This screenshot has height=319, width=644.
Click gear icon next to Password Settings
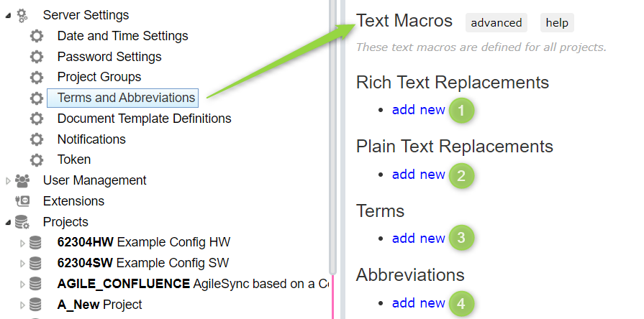point(37,57)
